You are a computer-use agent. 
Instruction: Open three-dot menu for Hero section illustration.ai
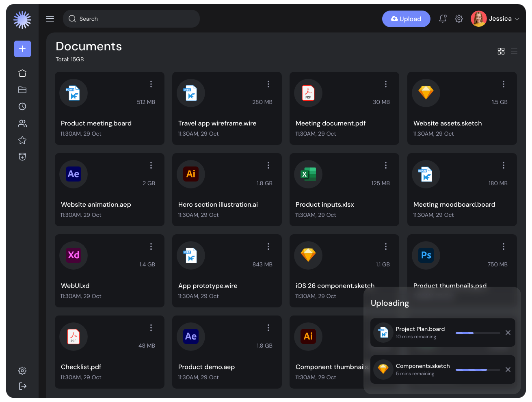coord(268,165)
